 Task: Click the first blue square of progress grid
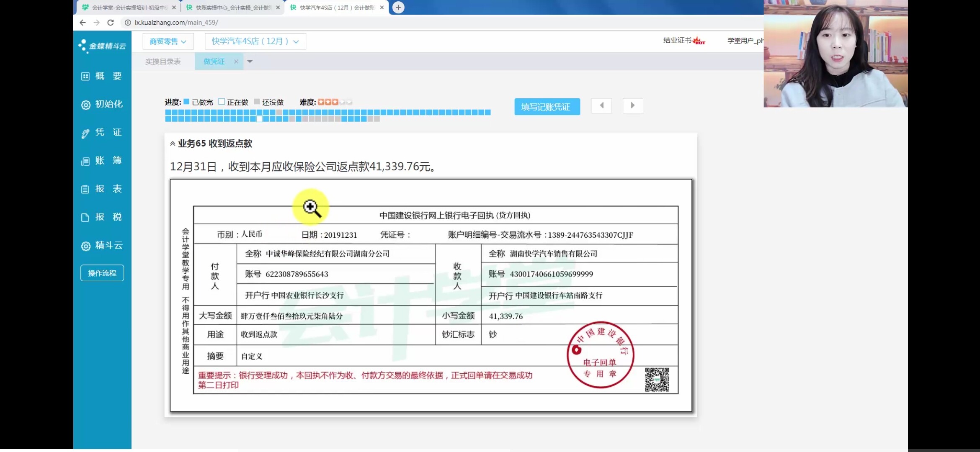coord(168,112)
